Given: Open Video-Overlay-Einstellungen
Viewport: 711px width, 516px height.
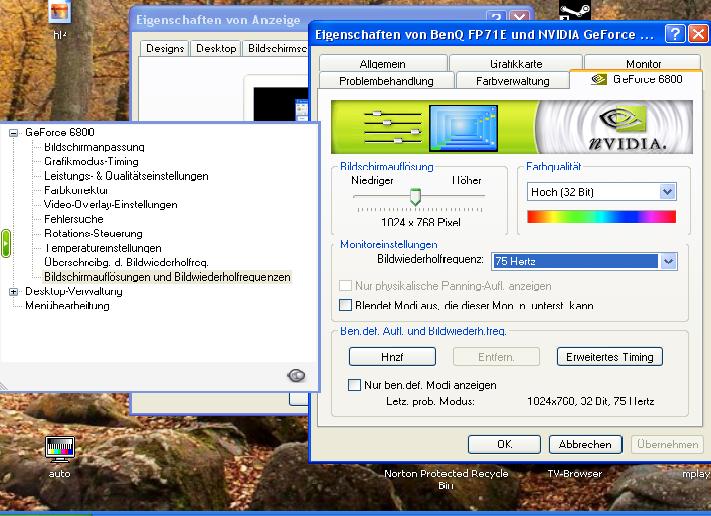Looking at the screenshot, I should point(111,204).
